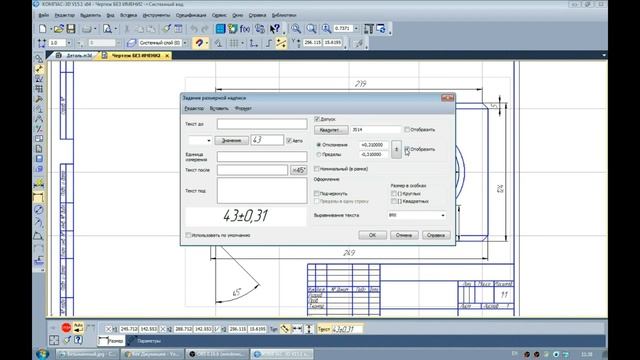The image size is (640, 360).
Task: Click the Единица измерения input field
Action: click(x=262, y=156)
